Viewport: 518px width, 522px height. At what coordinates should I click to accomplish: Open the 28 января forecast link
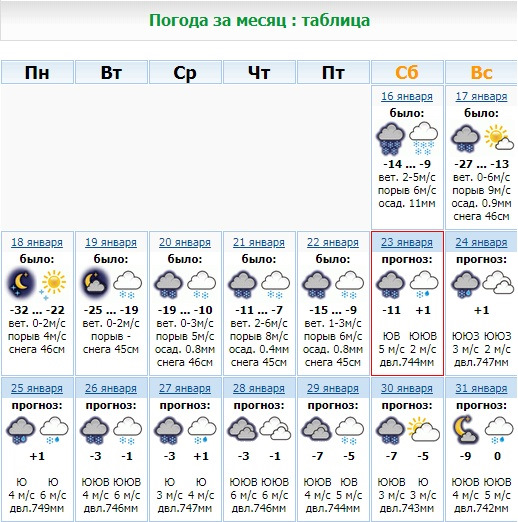259,388
